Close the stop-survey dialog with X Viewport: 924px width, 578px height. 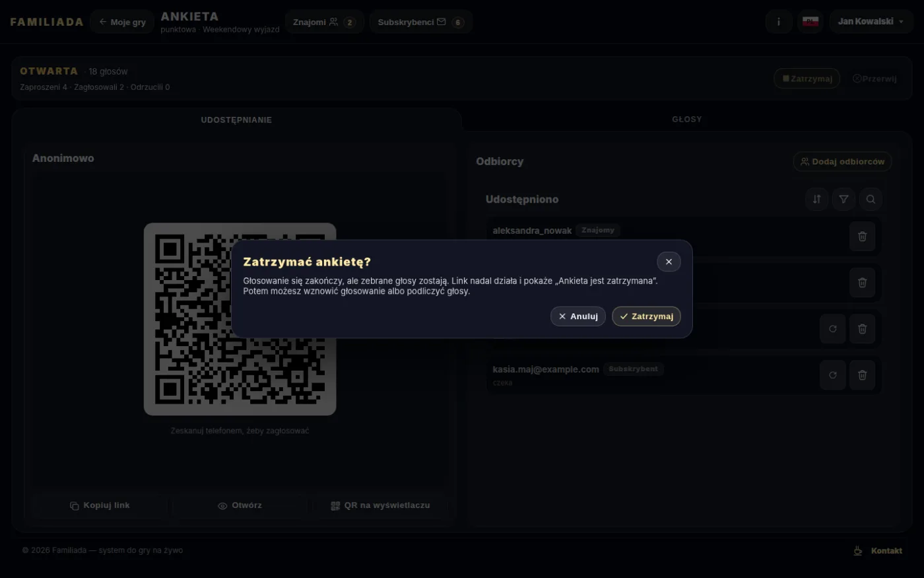(x=669, y=262)
